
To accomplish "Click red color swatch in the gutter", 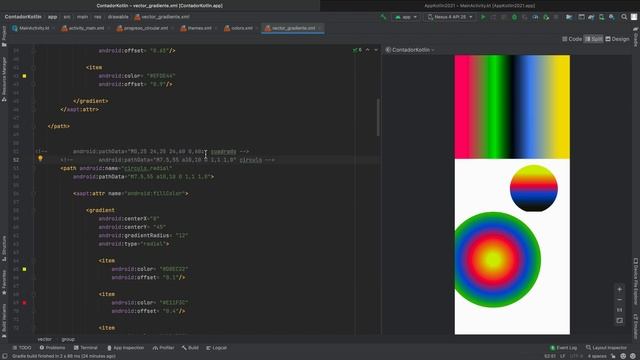I will click(x=24, y=302).
